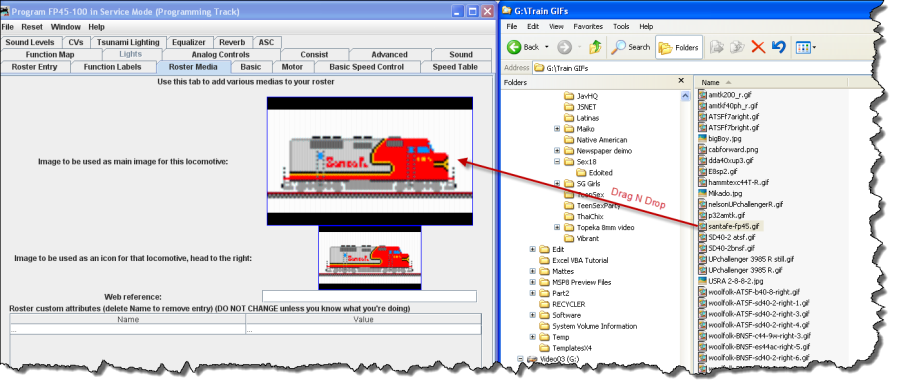The image size is (899, 388).
Task: Open the Reset menu
Action: (32, 27)
